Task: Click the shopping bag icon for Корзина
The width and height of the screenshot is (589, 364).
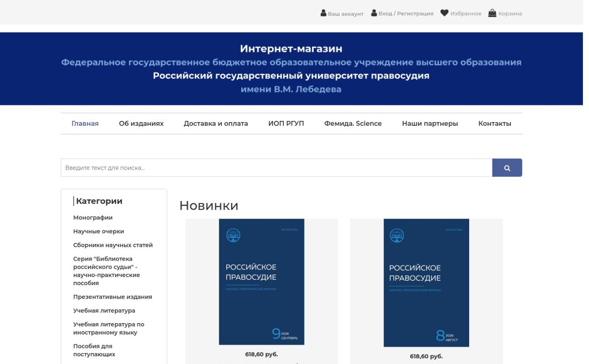Action: pyautogui.click(x=492, y=13)
